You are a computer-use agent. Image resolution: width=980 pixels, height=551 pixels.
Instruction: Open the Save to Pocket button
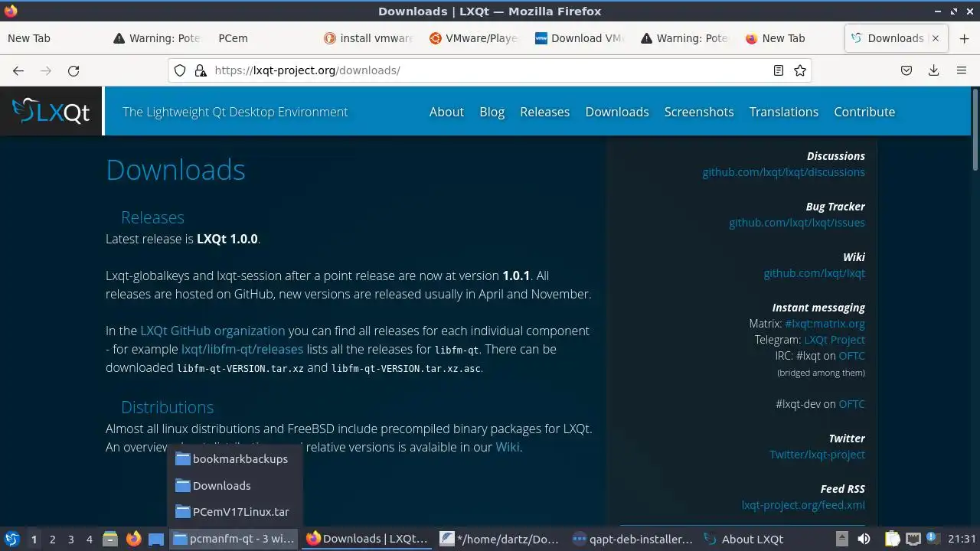click(906, 70)
